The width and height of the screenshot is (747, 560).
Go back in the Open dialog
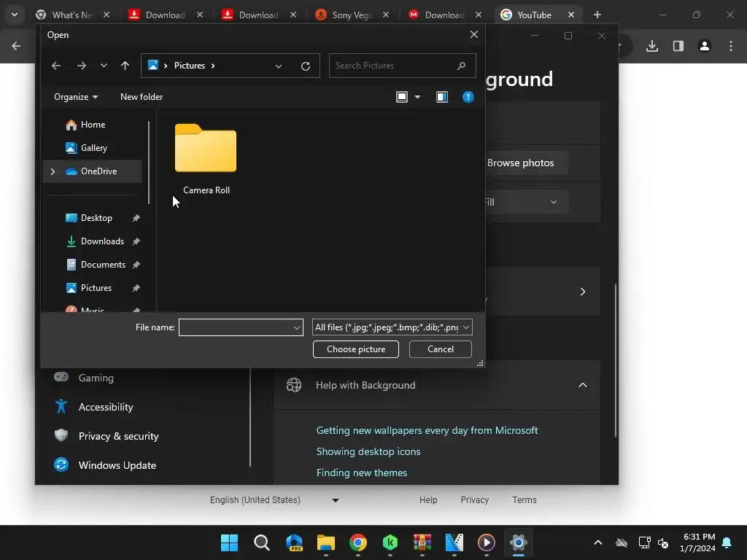(56, 66)
